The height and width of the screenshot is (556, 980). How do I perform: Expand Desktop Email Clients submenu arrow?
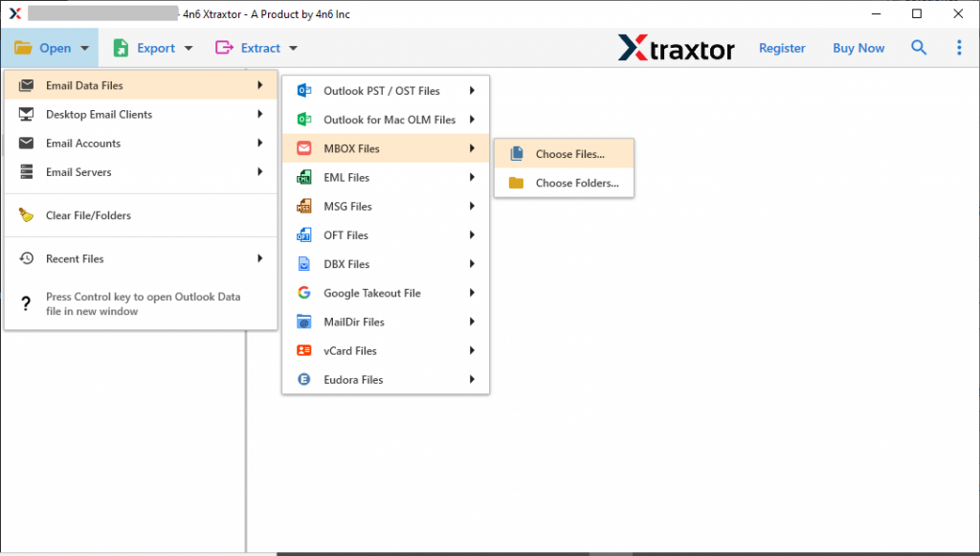pyautogui.click(x=260, y=114)
